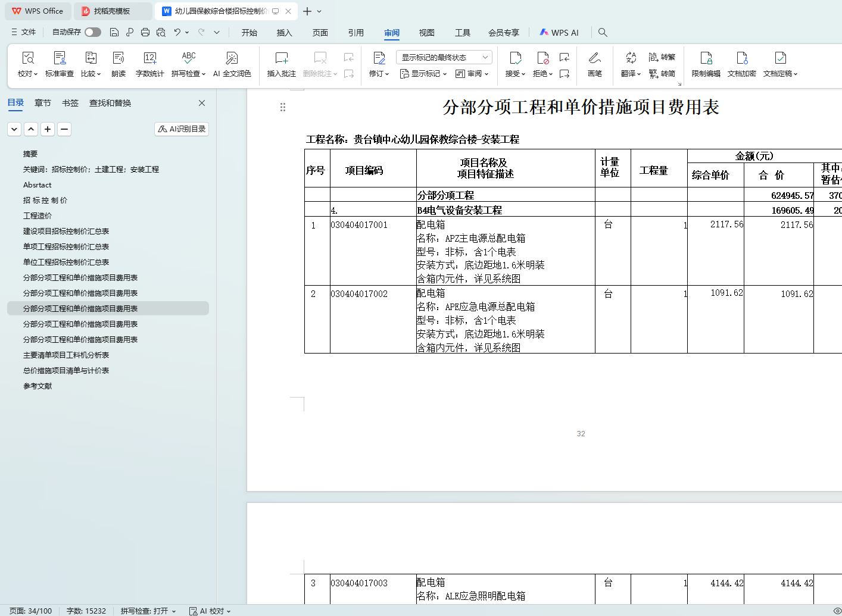Click the 标准审查 (standard review) icon
The image size is (842, 616).
coord(60,64)
